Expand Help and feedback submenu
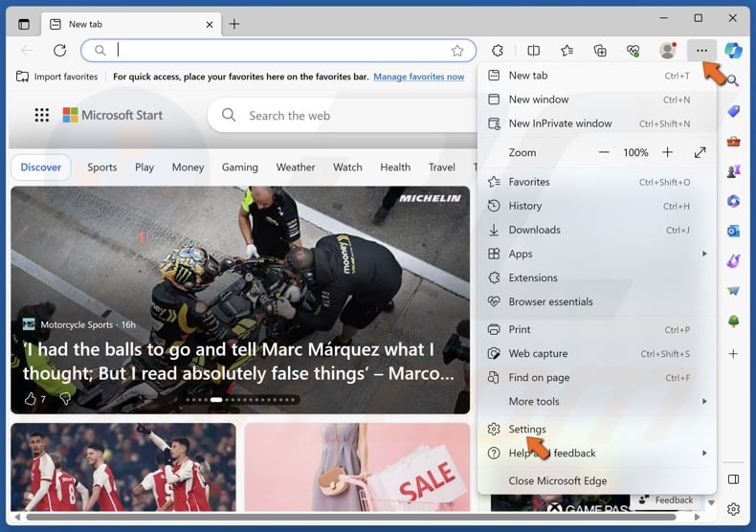Image resolution: width=756 pixels, height=532 pixels. point(597,454)
